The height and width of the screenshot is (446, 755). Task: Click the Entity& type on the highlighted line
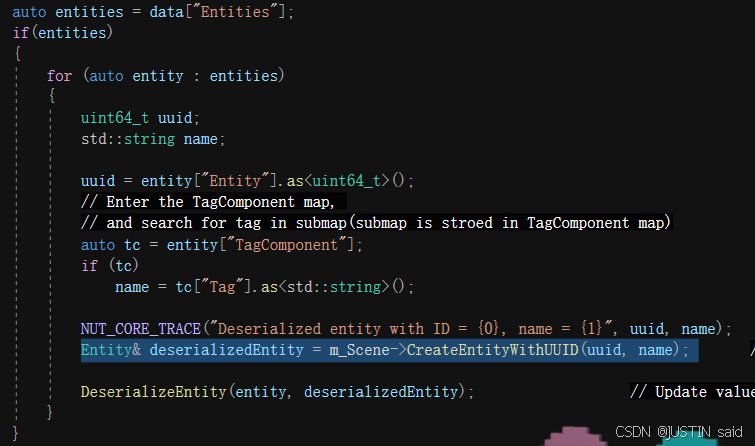point(112,350)
